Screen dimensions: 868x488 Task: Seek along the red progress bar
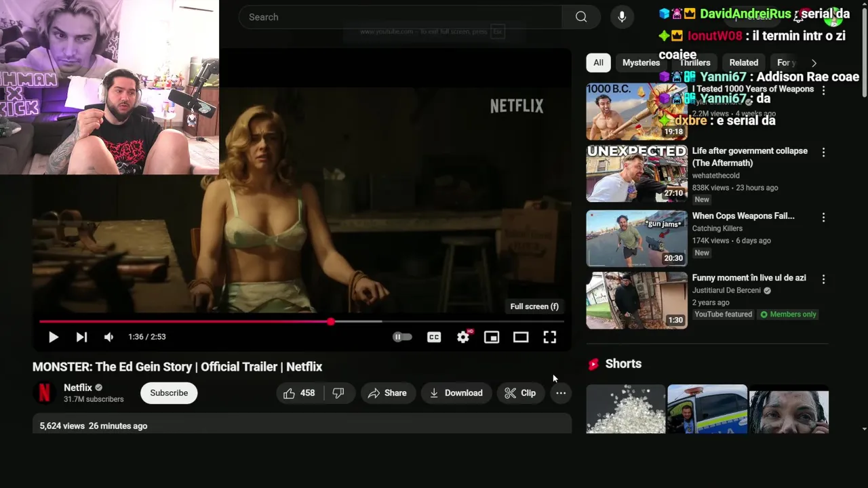tap(302, 322)
